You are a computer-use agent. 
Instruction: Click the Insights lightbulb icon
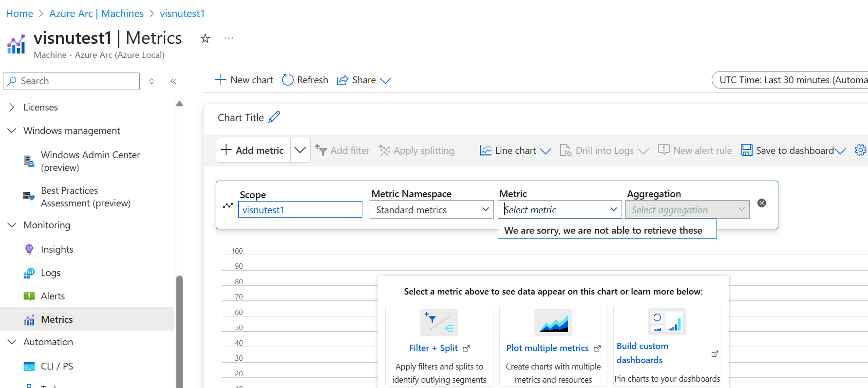tap(29, 249)
